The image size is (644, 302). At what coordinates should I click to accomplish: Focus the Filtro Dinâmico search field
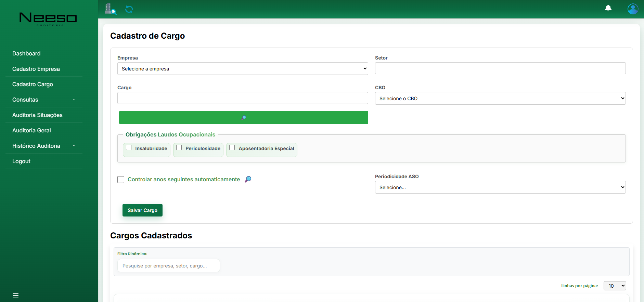click(168, 266)
